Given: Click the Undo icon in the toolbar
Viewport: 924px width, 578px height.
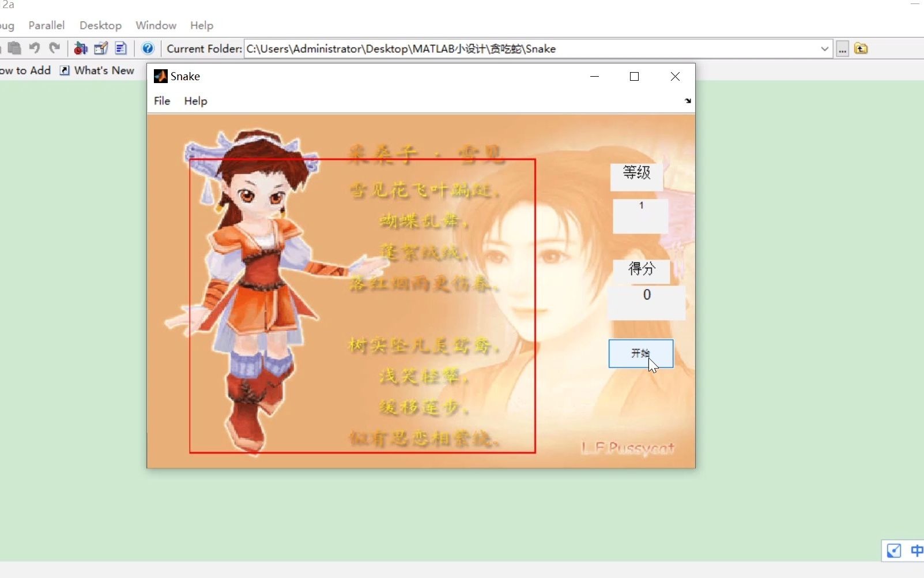Looking at the screenshot, I should click(34, 48).
